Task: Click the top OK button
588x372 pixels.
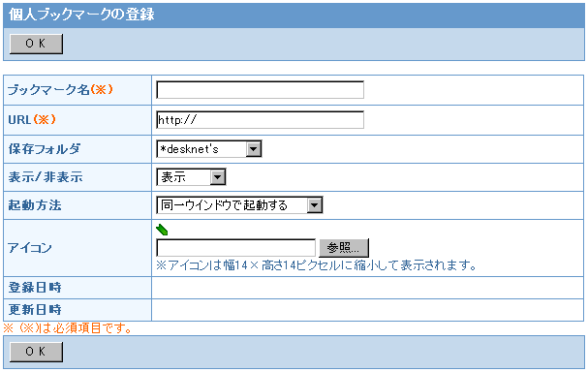Action: click(x=36, y=44)
